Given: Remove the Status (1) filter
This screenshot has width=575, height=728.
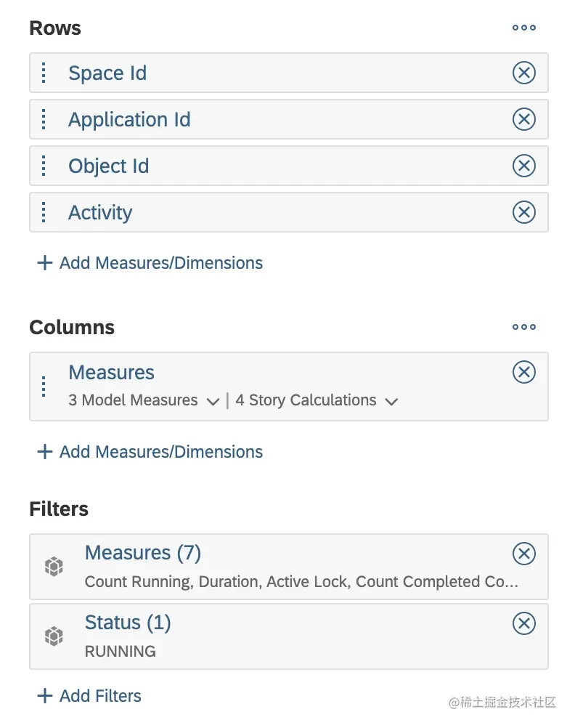Looking at the screenshot, I should [523, 623].
